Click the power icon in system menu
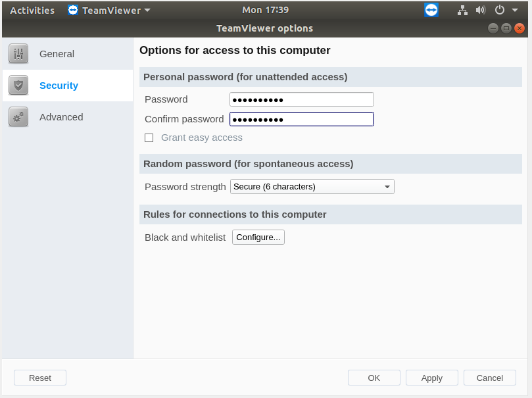The image size is (532, 398). pyautogui.click(x=499, y=10)
